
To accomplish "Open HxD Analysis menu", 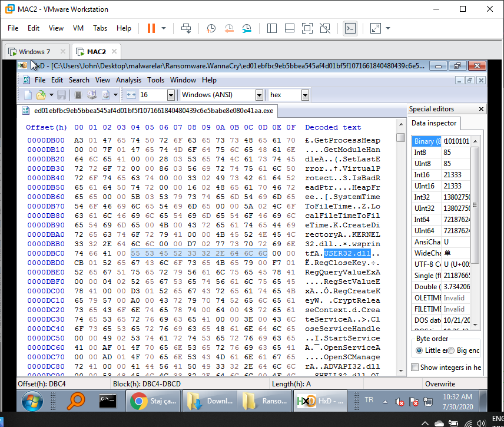I will (x=128, y=80).
